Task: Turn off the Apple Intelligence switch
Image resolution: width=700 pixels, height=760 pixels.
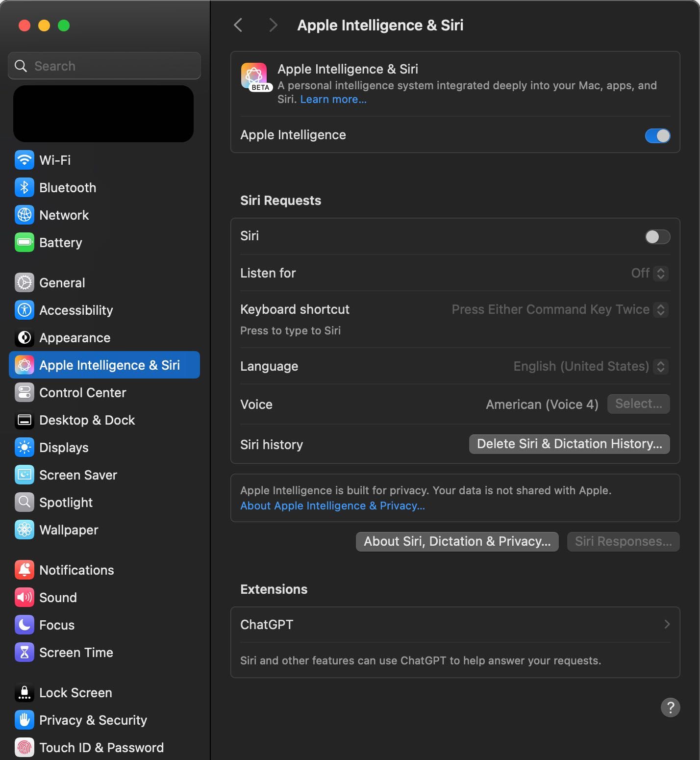Action: [657, 136]
